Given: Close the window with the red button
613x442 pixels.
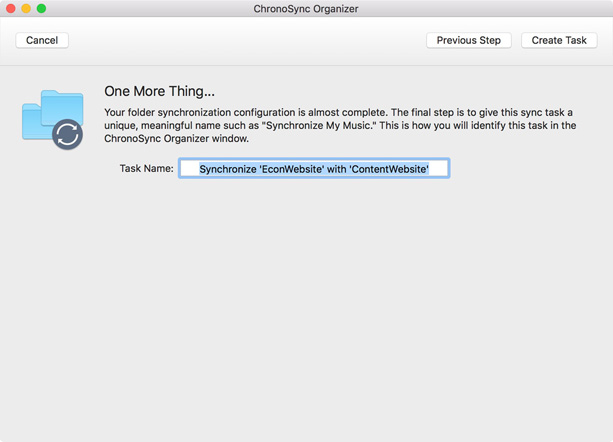Looking at the screenshot, I should pos(11,8).
